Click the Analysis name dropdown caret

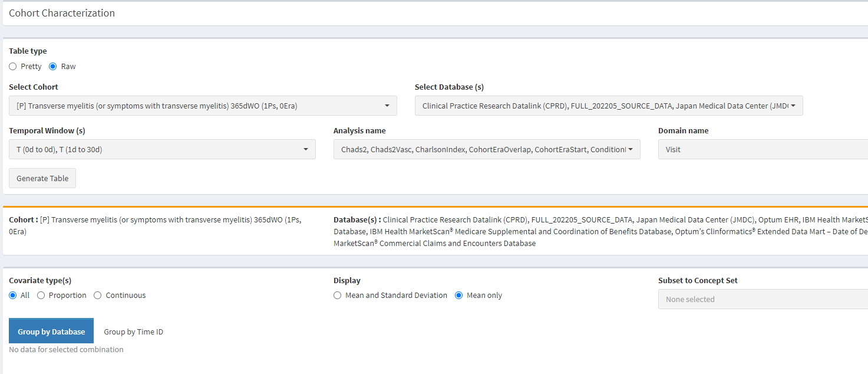pos(629,149)
